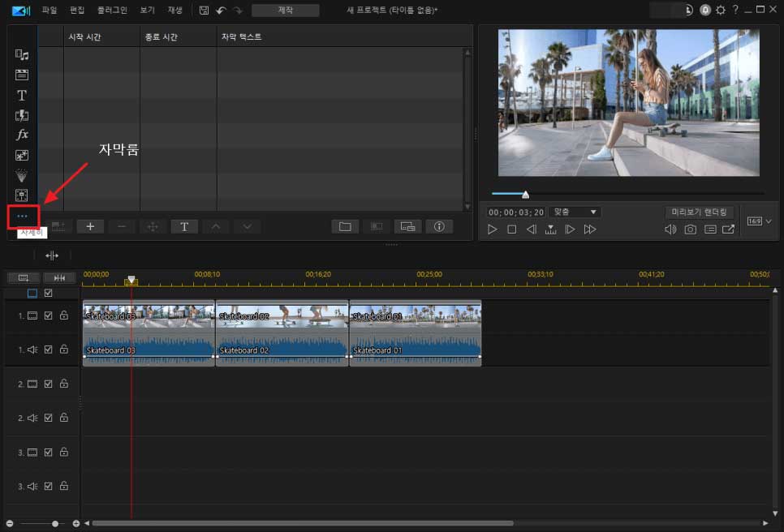Open the PiP overlay room icon
The image size is (784, 532).
point(21,156)
